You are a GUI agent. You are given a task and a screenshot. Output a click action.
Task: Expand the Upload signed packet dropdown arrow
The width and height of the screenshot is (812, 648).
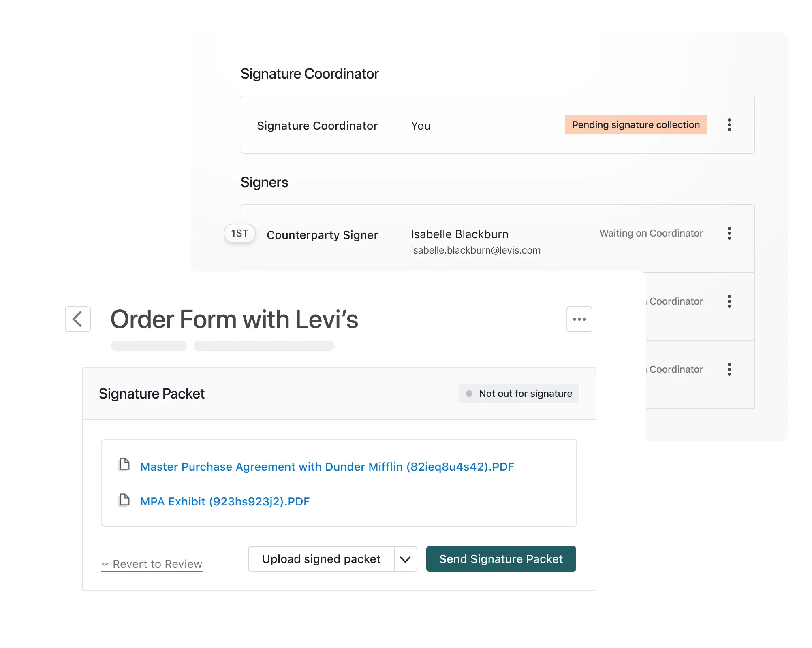tap(405, 559)
